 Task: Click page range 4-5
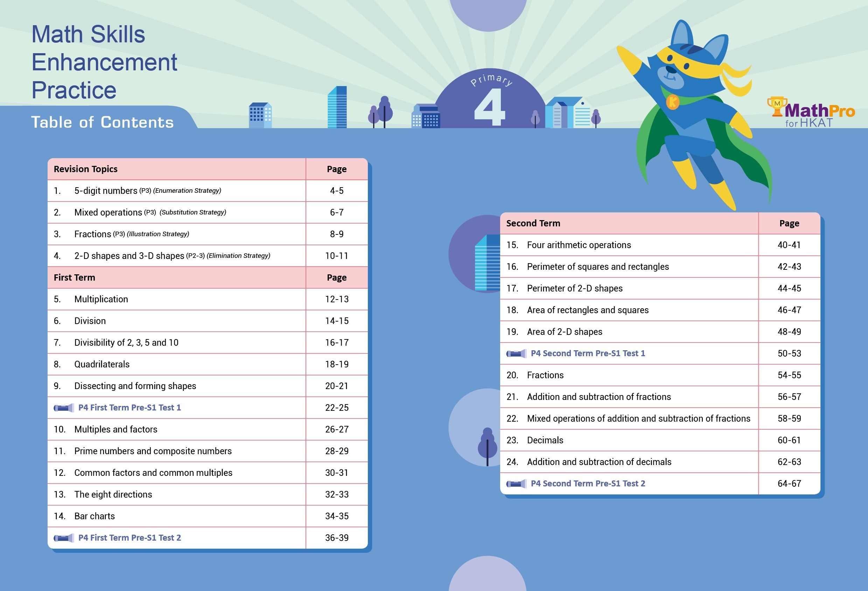(x=336, y=191)
